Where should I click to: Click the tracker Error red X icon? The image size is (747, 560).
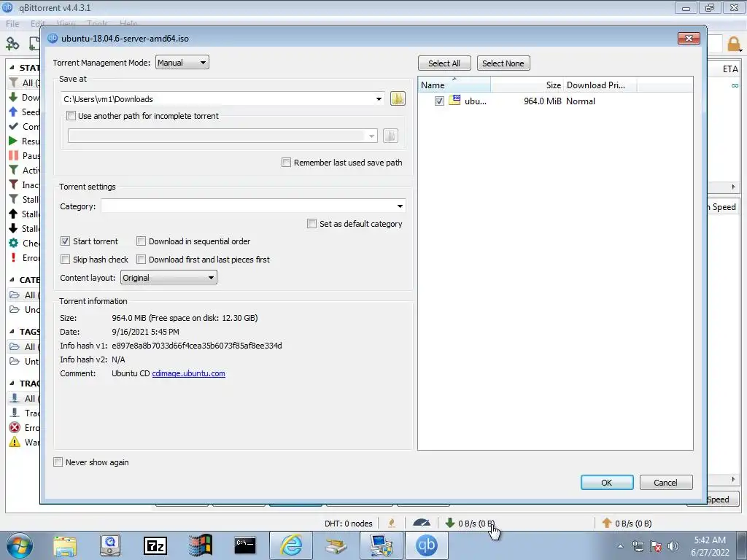click(x=15, y=427)
